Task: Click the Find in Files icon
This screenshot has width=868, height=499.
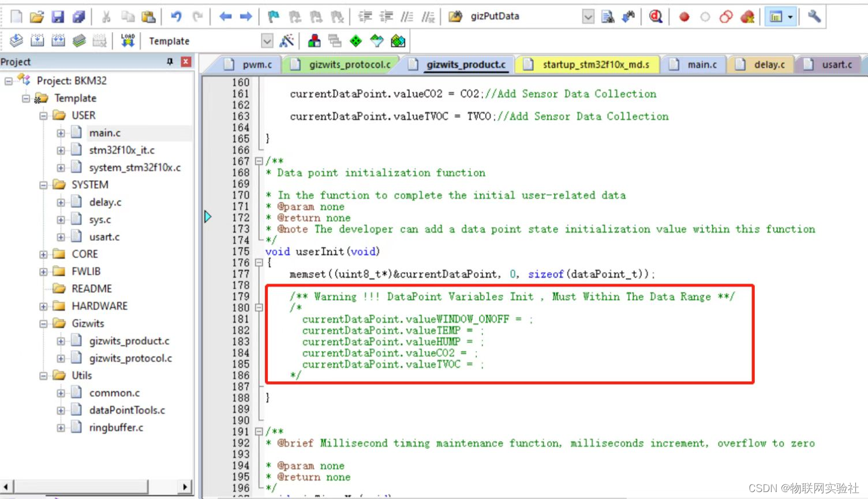Action: 455,17
